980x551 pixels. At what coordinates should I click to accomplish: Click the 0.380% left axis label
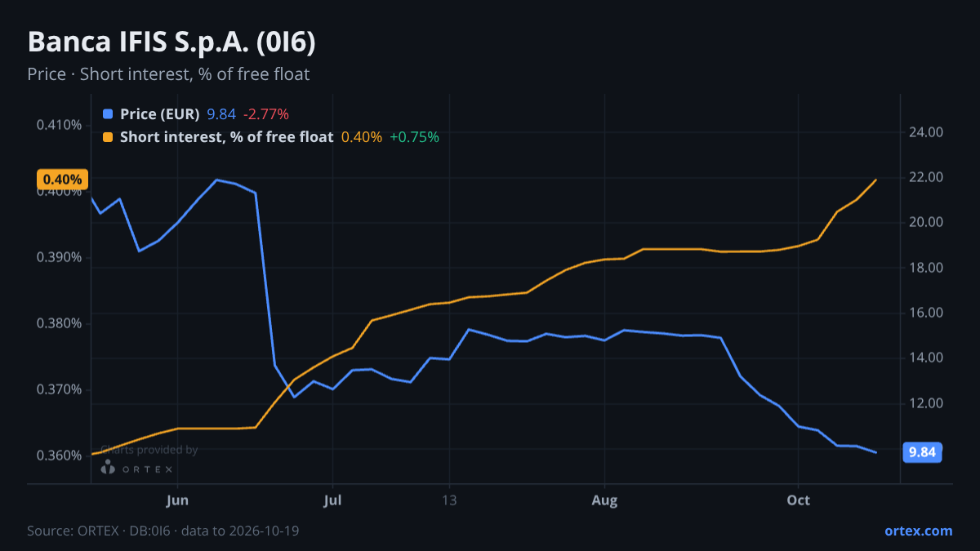click(x=60, y=323)
